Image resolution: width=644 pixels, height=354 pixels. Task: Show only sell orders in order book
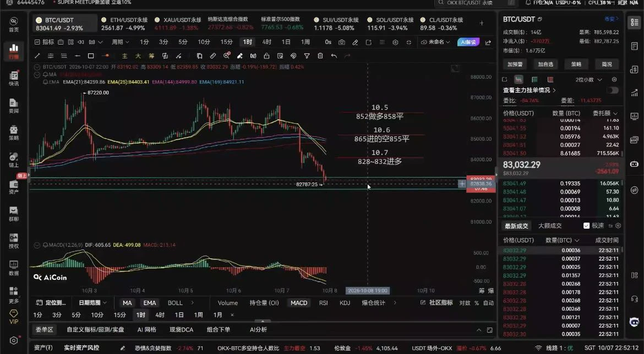tap(550, 80)
